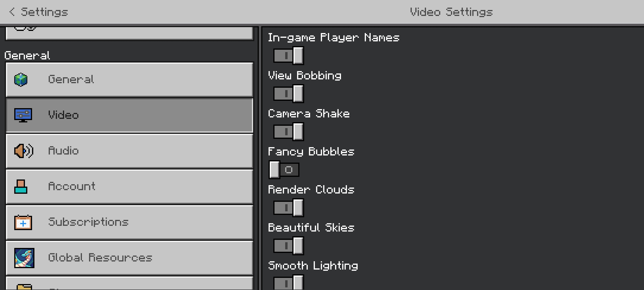The height and width of the screenshot is (290, 644).
Task: Enable Fancy Bubbles
Action: 284,170
